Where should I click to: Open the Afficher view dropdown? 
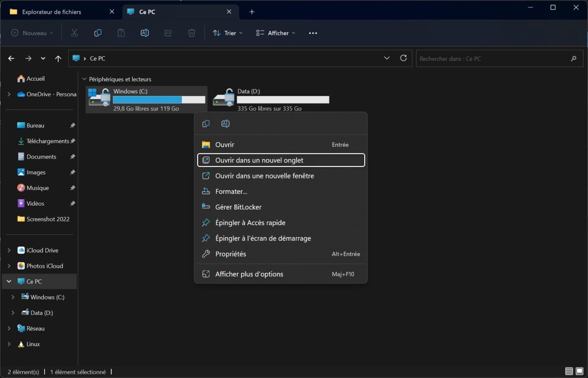(276, 33)
